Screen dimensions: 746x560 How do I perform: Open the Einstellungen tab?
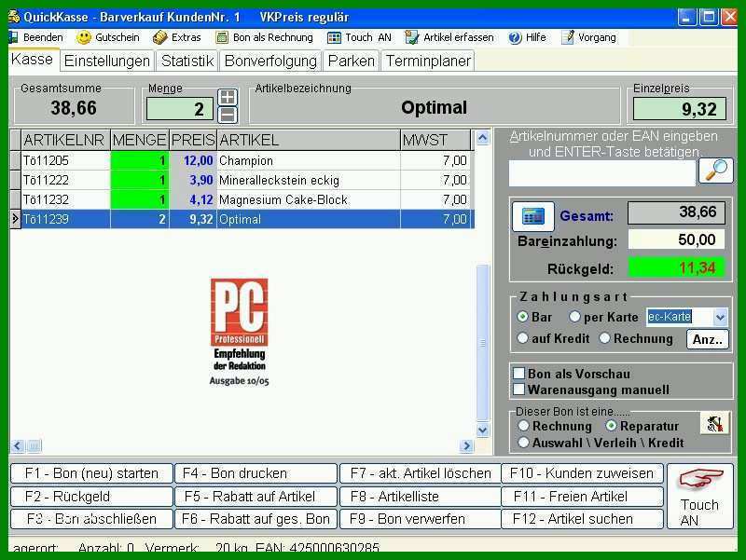point(107,61)
